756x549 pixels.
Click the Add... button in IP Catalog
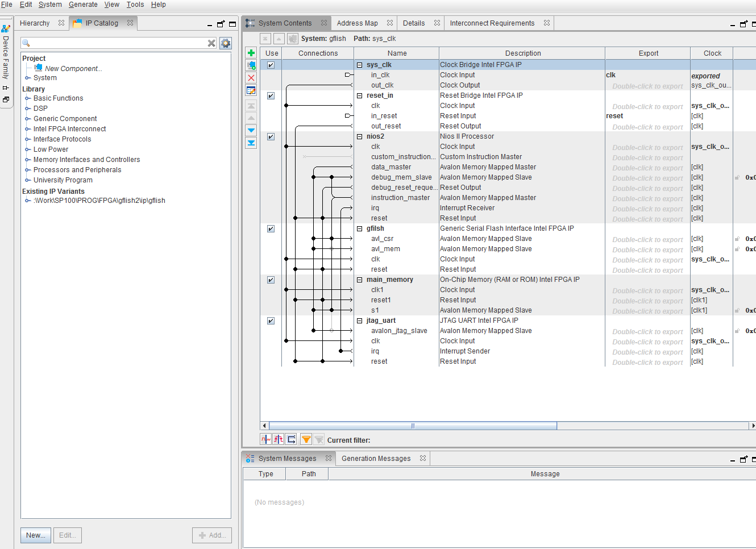pyautogui.click(x=212, y=535)
